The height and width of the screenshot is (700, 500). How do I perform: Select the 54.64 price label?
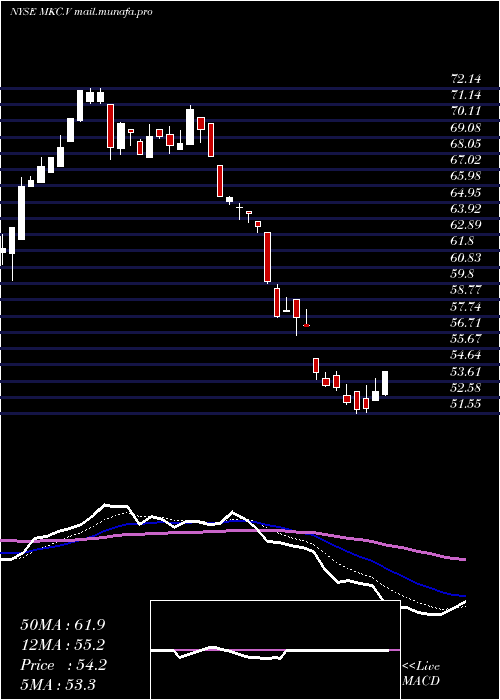pos(466,355)
